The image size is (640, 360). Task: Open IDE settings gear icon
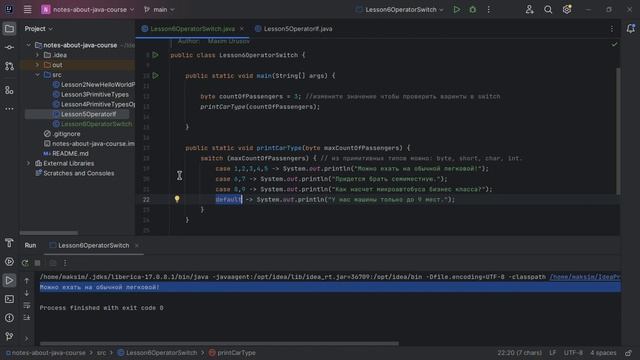coord(567,9)
